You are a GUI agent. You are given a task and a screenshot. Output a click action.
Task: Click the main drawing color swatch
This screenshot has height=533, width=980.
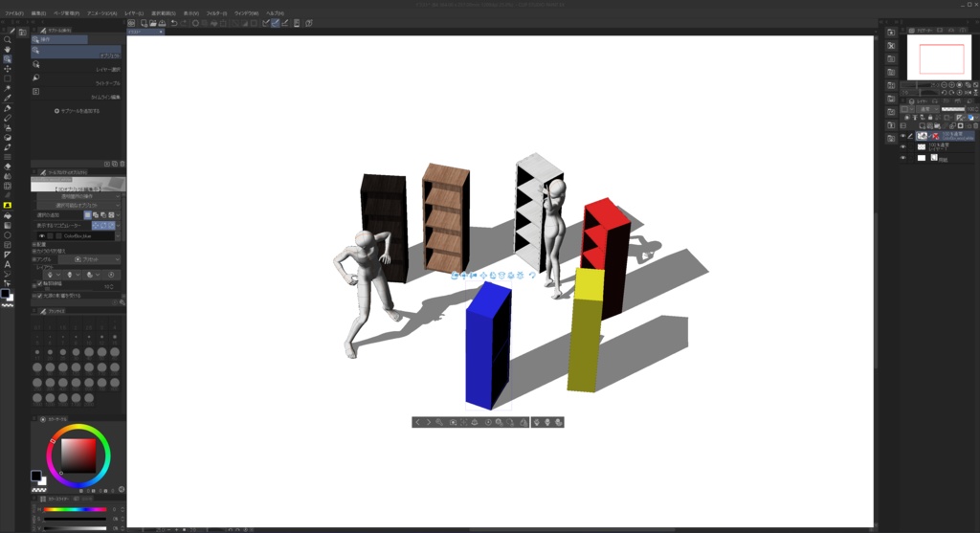[x=36, y=477]
